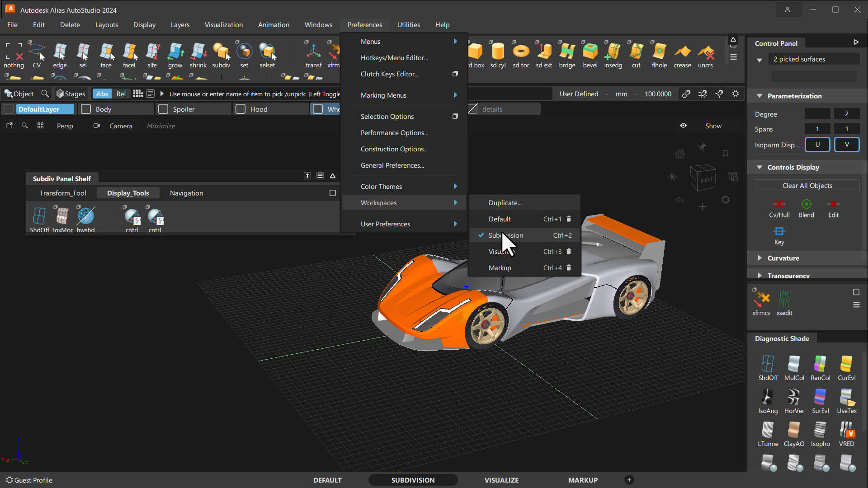
Task: Toggle Hood layer visibility checkbox
Action: click(240, 109)
